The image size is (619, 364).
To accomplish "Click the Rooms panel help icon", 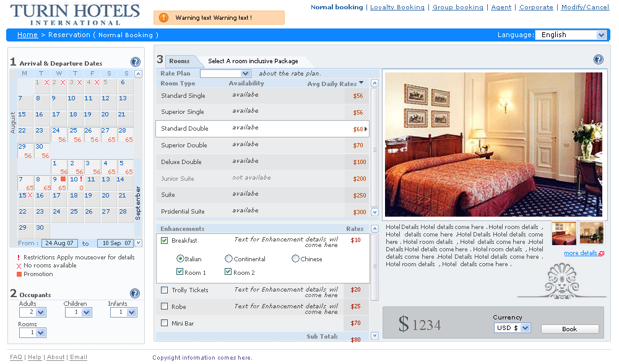I will [599, 59].
